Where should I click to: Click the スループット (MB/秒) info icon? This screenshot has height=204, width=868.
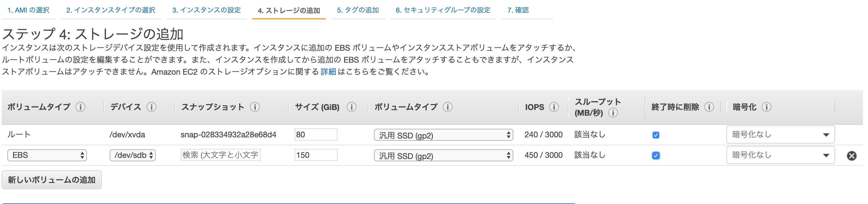[x=613, y=113]
